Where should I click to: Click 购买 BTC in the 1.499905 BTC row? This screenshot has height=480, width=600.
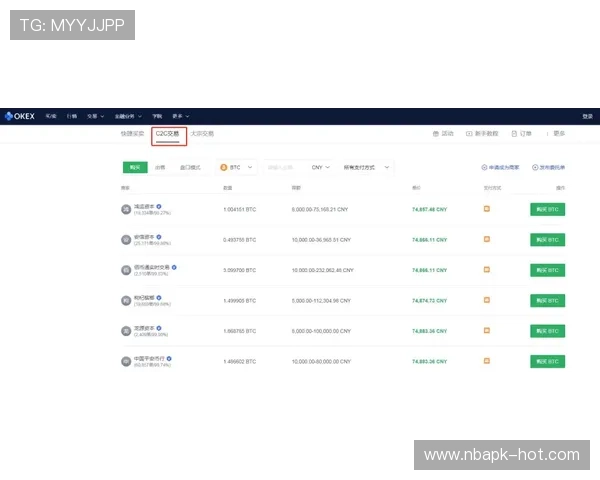click(x=547, y=300)
